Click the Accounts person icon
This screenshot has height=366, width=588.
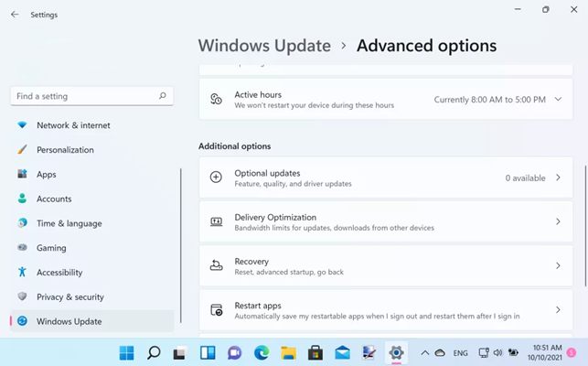pyautogui.click(x=22, y=199)
